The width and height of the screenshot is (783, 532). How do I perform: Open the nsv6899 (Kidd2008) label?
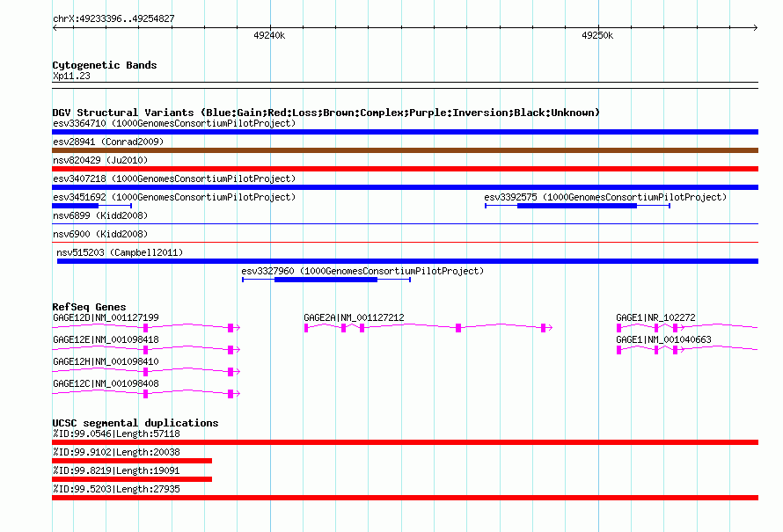[x=100, y=215]
